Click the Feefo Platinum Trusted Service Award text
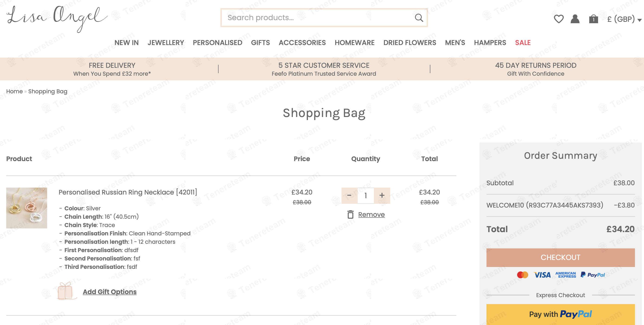Screen dimensions: 644x325 324,74
